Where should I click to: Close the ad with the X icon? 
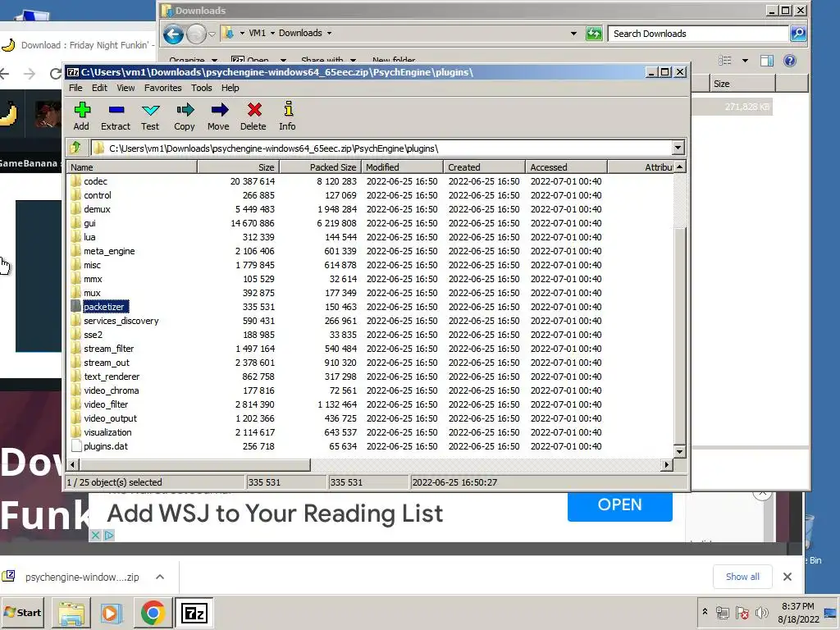pyautogui.click(x=95, y=535)
